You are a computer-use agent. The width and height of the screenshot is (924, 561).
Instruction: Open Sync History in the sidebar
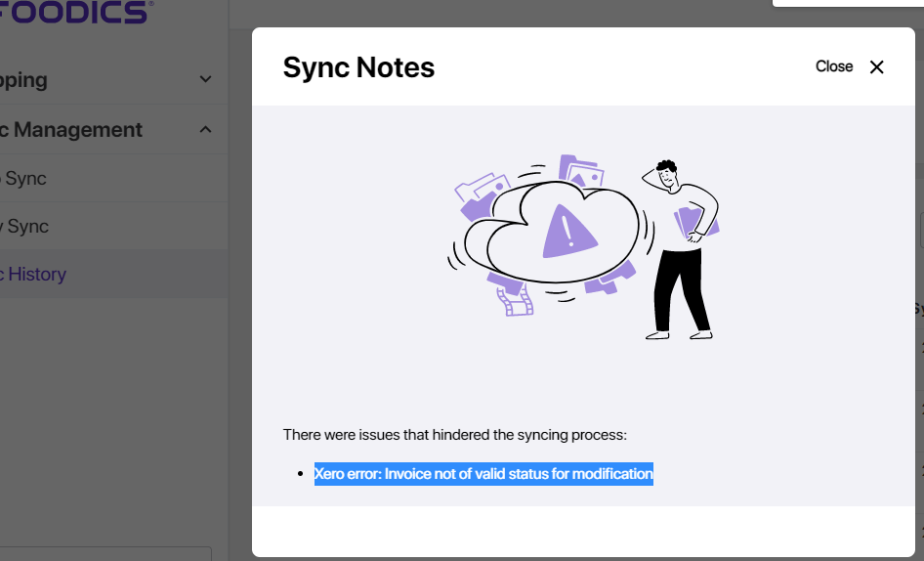click(x=34, y=274)
